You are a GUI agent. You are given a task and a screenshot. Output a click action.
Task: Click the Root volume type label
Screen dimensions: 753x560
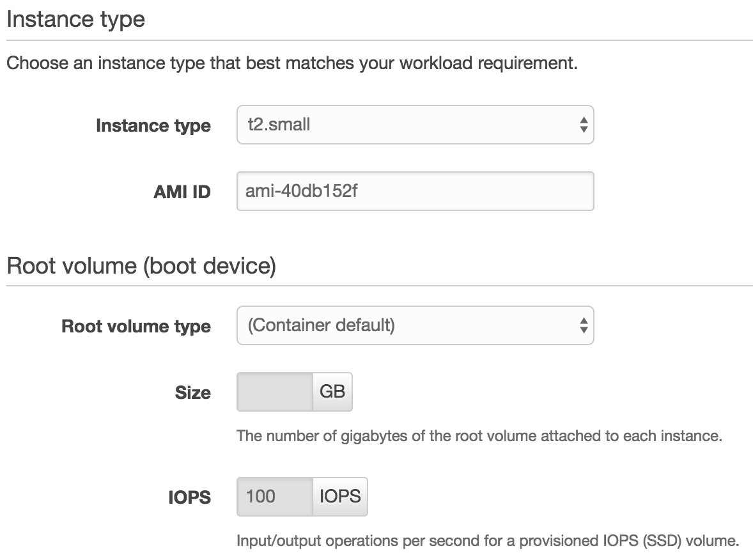136,327
